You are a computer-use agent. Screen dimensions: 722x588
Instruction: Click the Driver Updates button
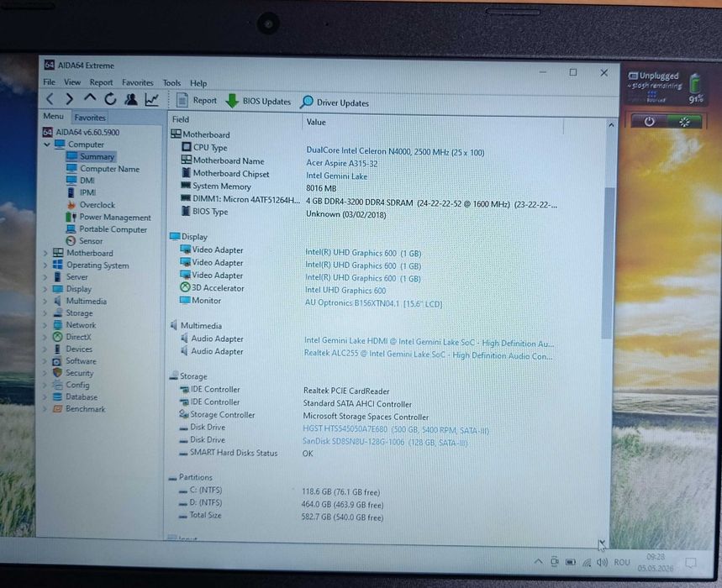pos(335,102)
